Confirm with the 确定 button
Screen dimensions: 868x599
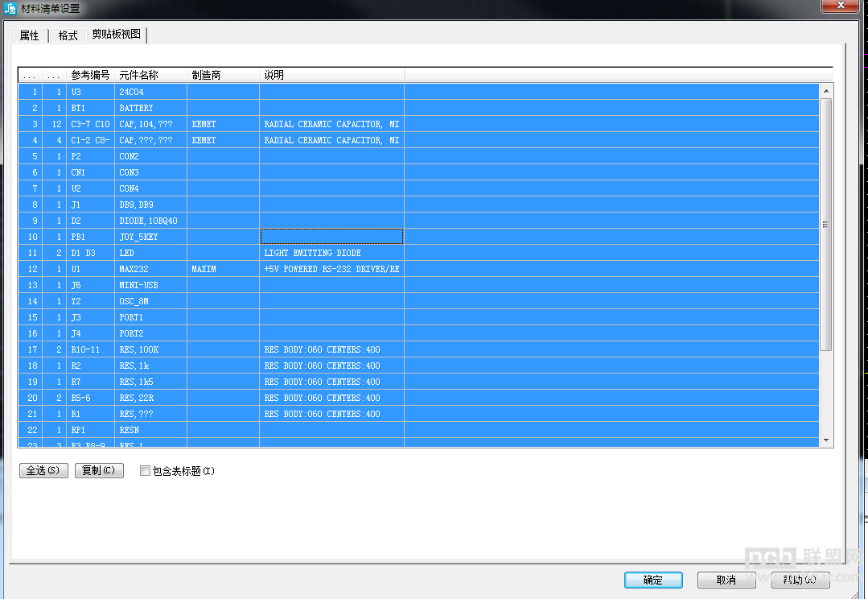click(x=653, y=580)
